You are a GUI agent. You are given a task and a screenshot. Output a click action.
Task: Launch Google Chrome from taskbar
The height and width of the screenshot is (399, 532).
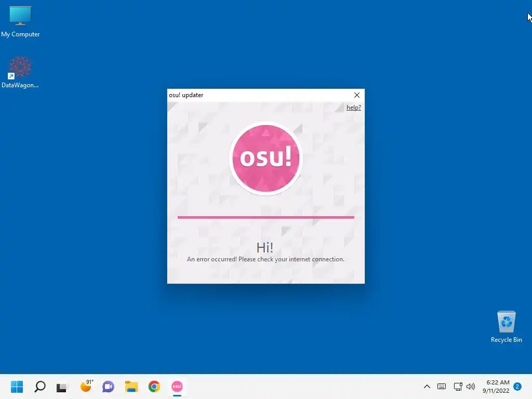(x=154, y=387)
